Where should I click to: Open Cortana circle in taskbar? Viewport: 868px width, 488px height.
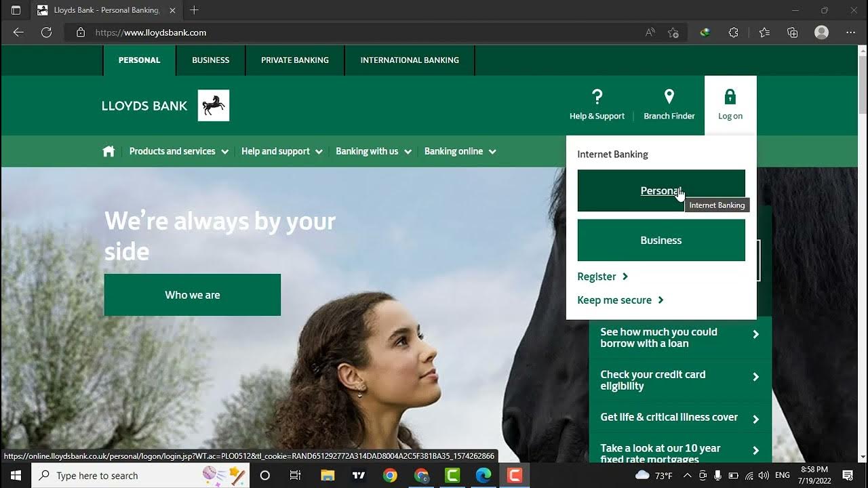point(265,475)
